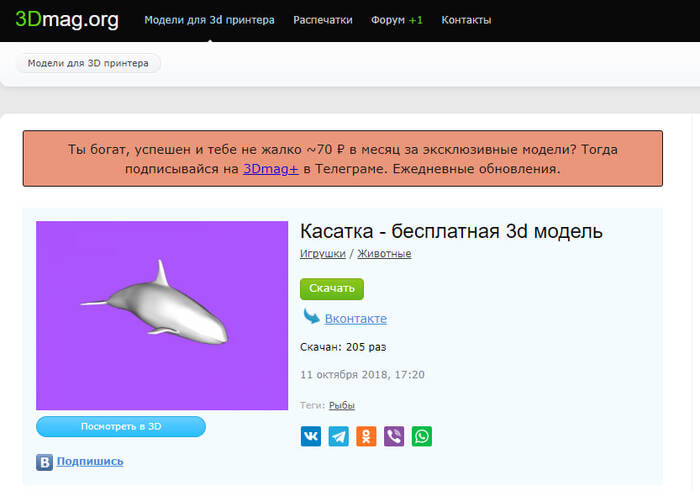This screenshot has width=700, height=491.
Task: Open 'Контакты' in navigation bar
Action: 466,20
